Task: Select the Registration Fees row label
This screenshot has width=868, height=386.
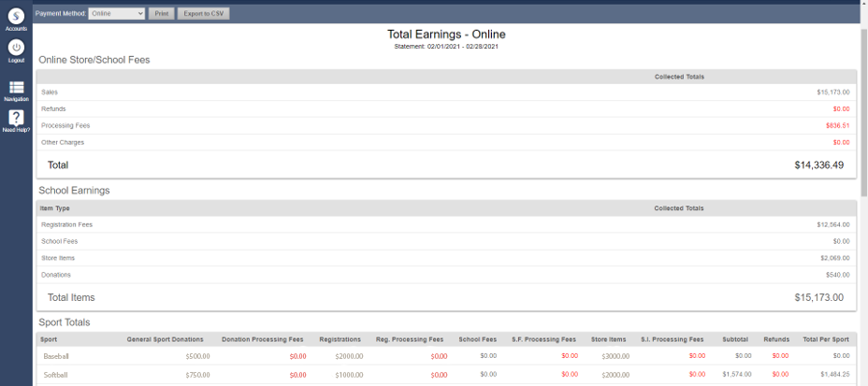Action: pos(67,224)
